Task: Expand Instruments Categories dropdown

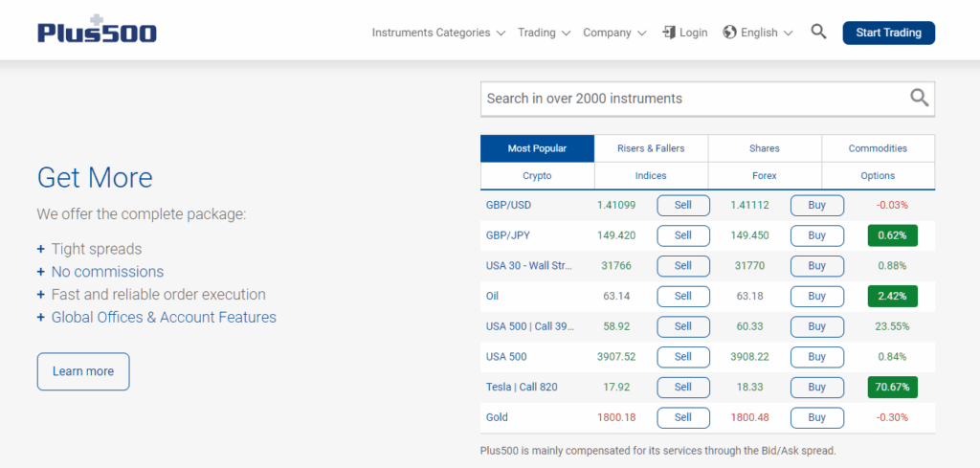Action: [438, 33]
